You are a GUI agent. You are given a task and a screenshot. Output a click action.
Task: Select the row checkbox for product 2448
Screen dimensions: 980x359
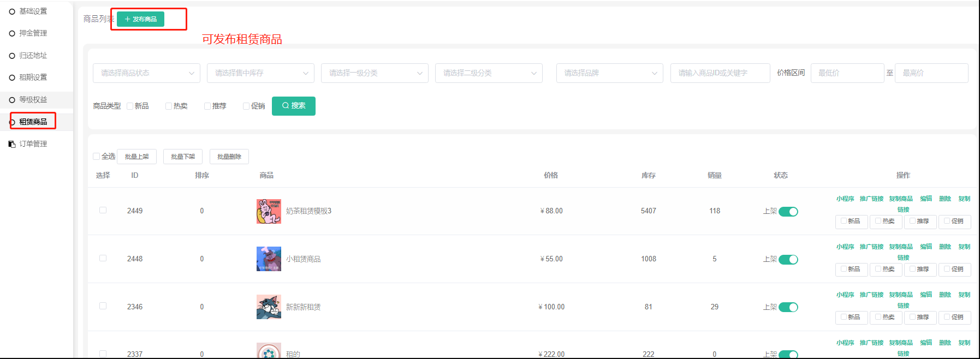103,258
